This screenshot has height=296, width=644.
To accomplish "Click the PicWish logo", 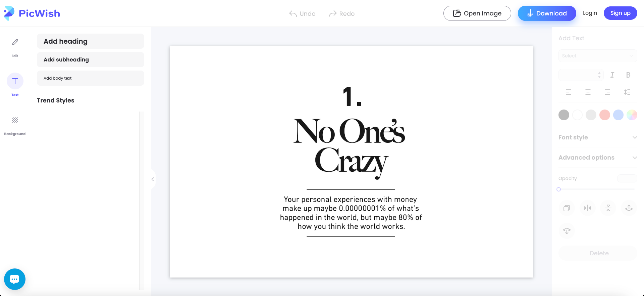I will point(32,13).
